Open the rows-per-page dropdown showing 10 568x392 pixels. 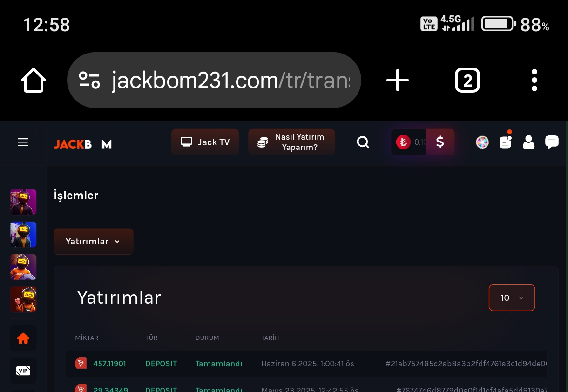pos(512,297)
